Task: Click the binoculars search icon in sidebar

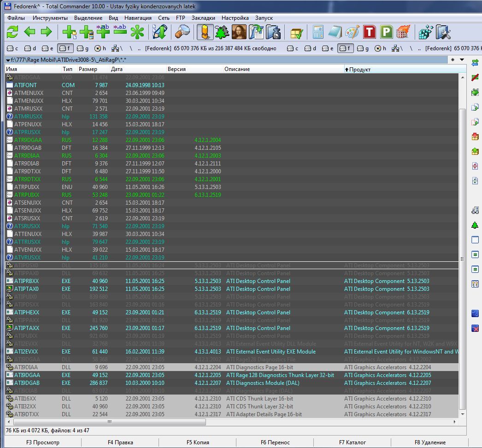Action: [x=475, y=210]
